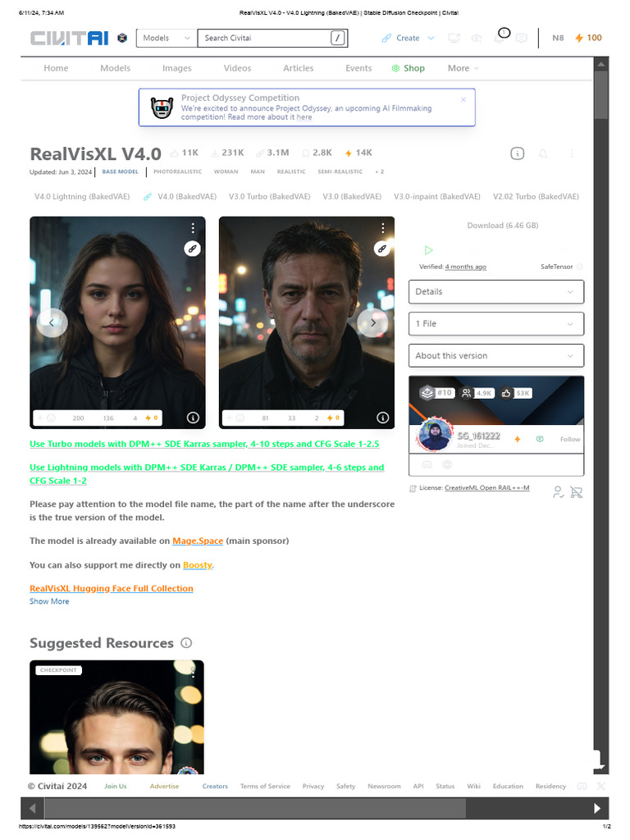This screenshot has height=840, width=630.
Task: Select version V3.0 Turbo (BakedVAE)
Action: click(x=269, y=197)
